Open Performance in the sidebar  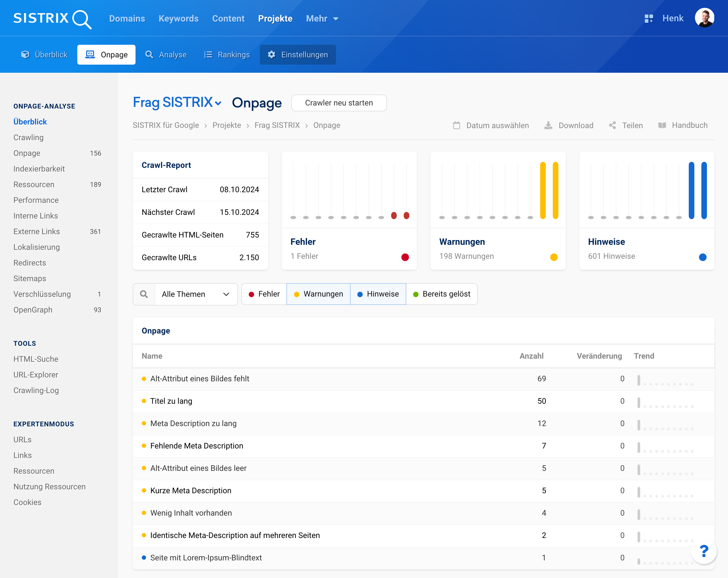[x=36, y=200]
